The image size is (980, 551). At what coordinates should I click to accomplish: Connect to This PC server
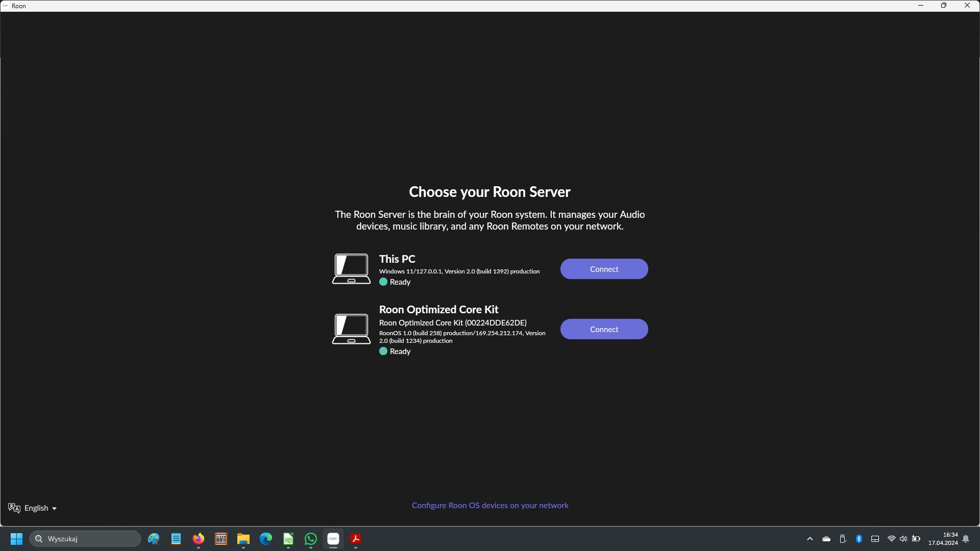604,269
